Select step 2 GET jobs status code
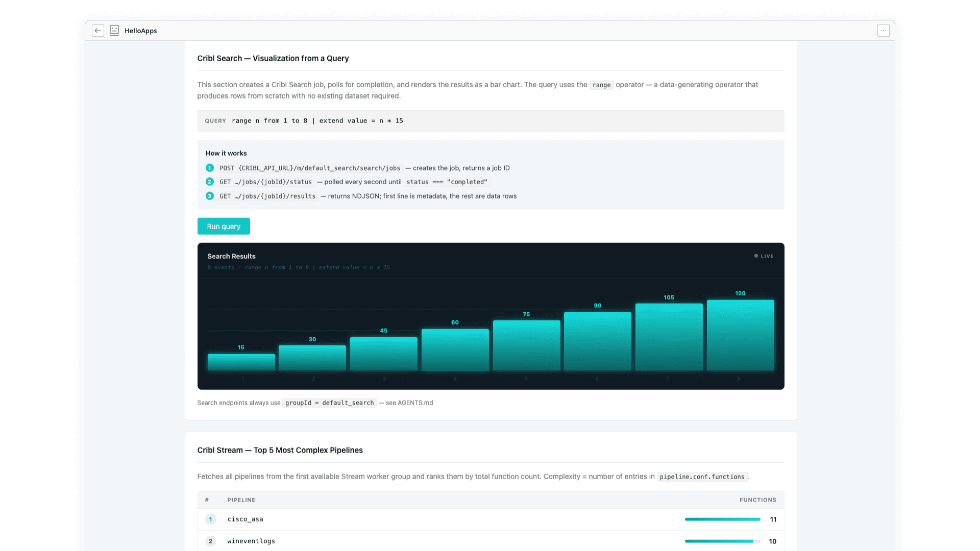Viewport: 980px width, 551px height. point(265,182)
